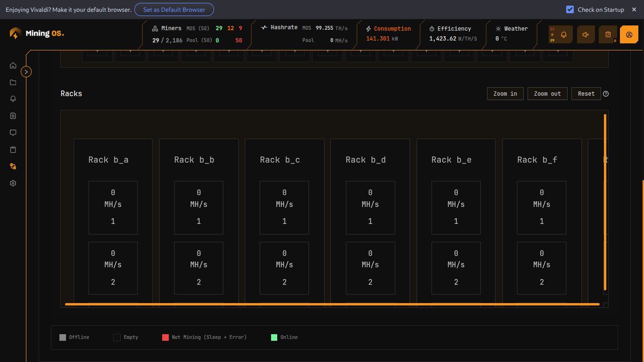Viewport: 644px width, 362px height.
Task: Reset the racks view zoom
Action: pyautogui.click(x=586, y=94)
